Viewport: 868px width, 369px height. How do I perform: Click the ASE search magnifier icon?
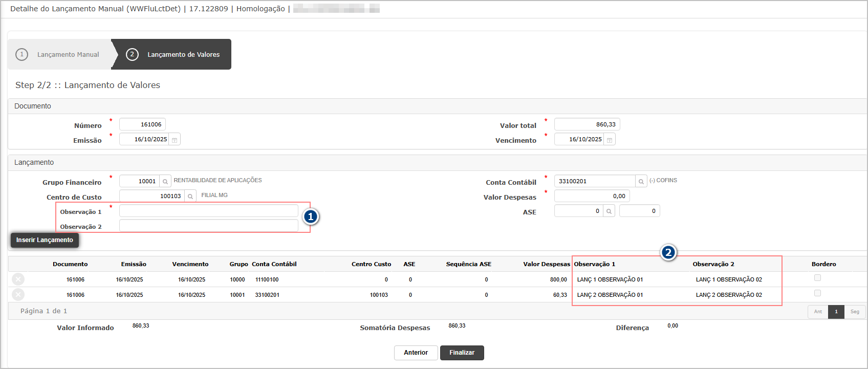[609, 211]
